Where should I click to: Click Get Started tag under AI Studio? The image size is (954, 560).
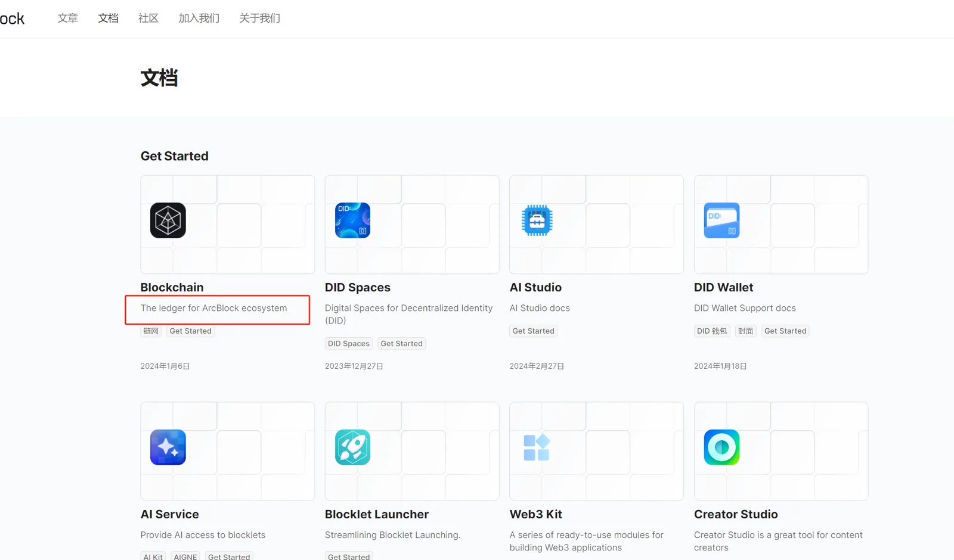click(534, 331)
